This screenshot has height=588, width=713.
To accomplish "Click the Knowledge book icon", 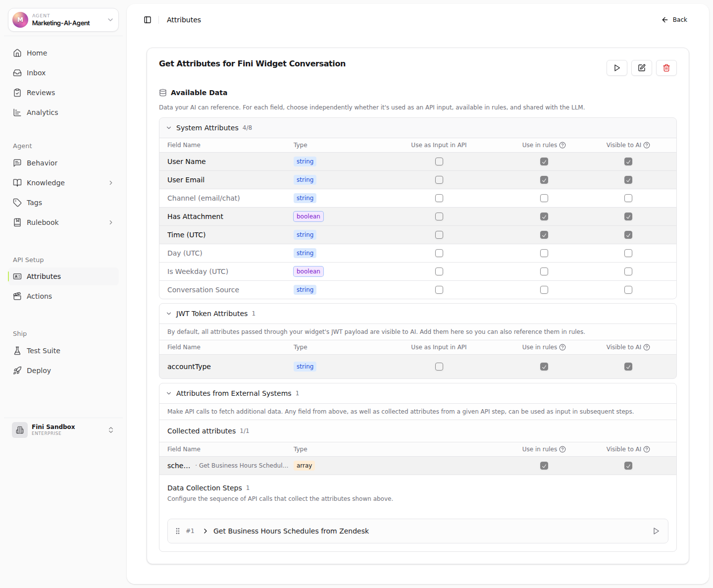I will 17,183.
